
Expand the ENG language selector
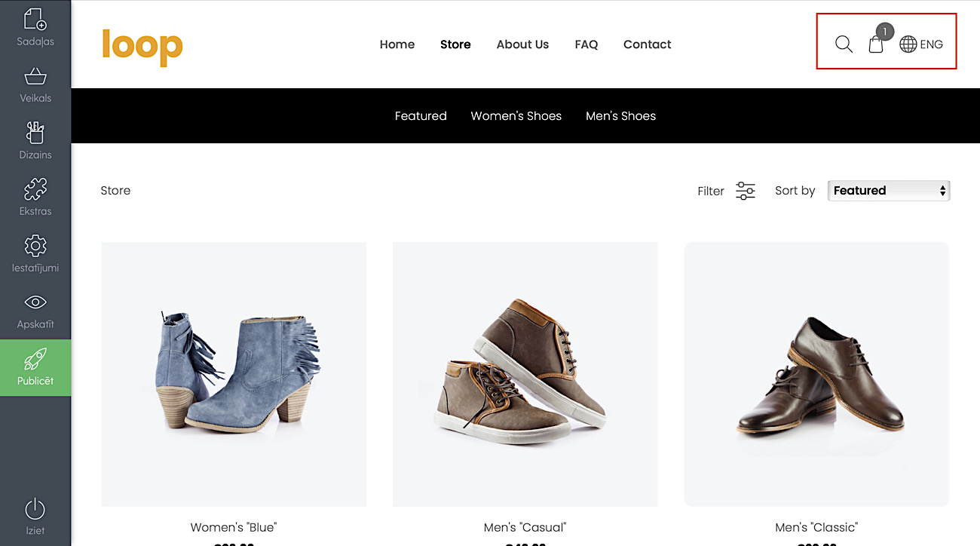coord(921,44)
